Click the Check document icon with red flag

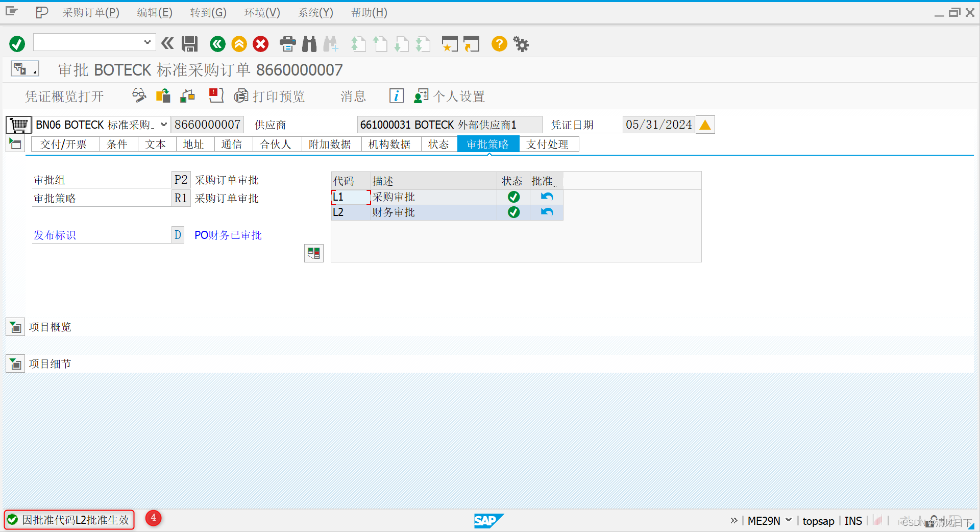[216, 95]
